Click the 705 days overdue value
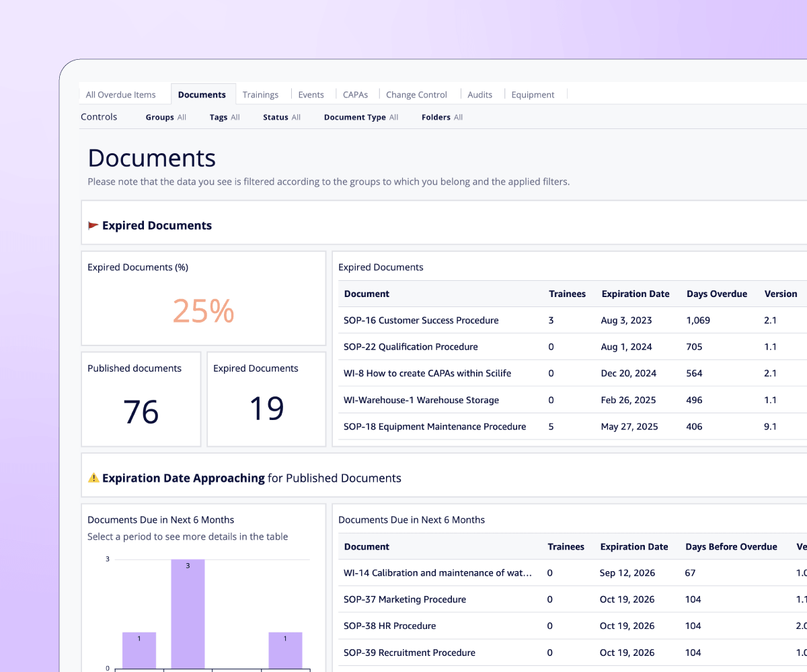Image resolution: width=807 pixels, height=672 pixels. click(x=694, y=347)
